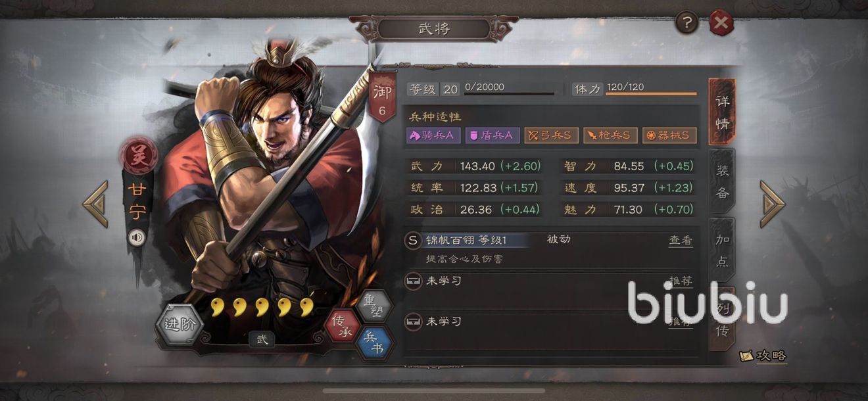Click 查看 link for 锦帆百翎 skill

point(681,241)
